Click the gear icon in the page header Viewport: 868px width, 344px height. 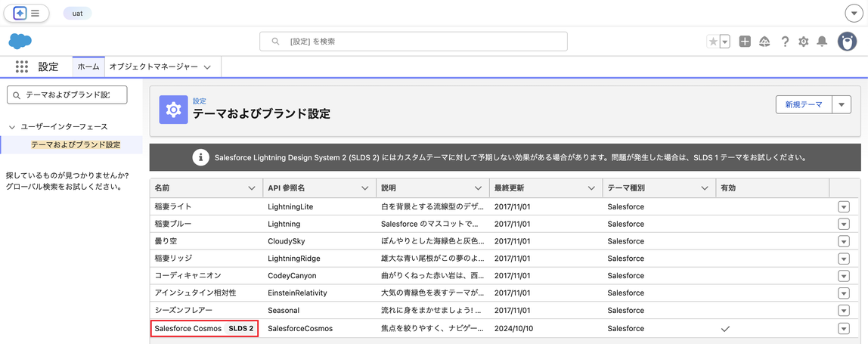coord(173,109)
